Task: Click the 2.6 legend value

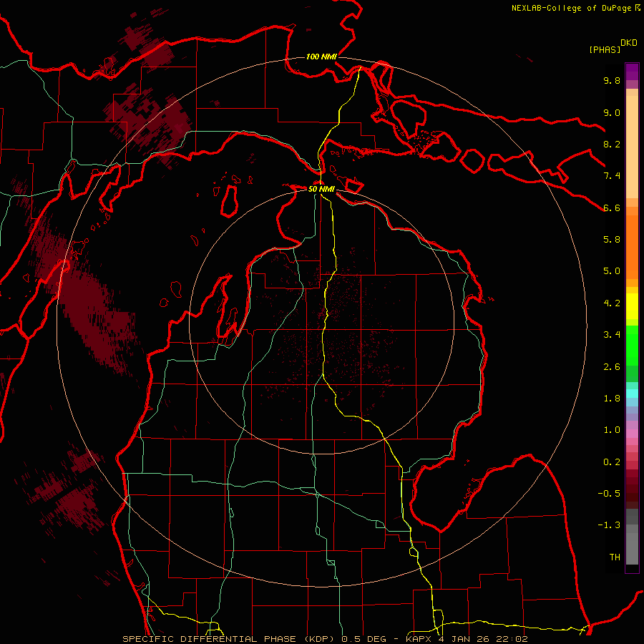Action: 612,367
